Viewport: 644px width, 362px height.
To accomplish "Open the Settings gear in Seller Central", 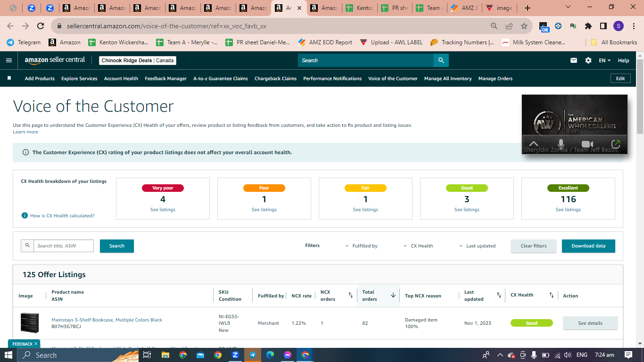I will (x=588, y=60).
